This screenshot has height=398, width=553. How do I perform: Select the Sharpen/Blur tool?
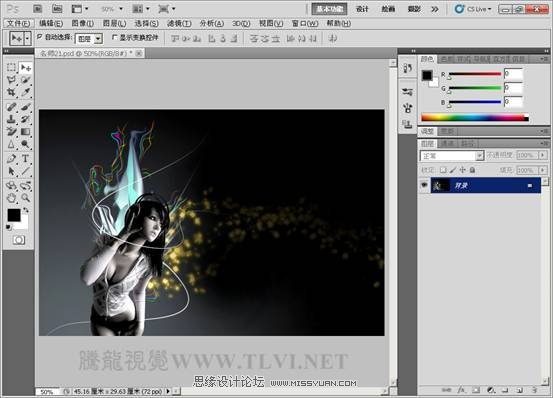(x=11, y=144)
